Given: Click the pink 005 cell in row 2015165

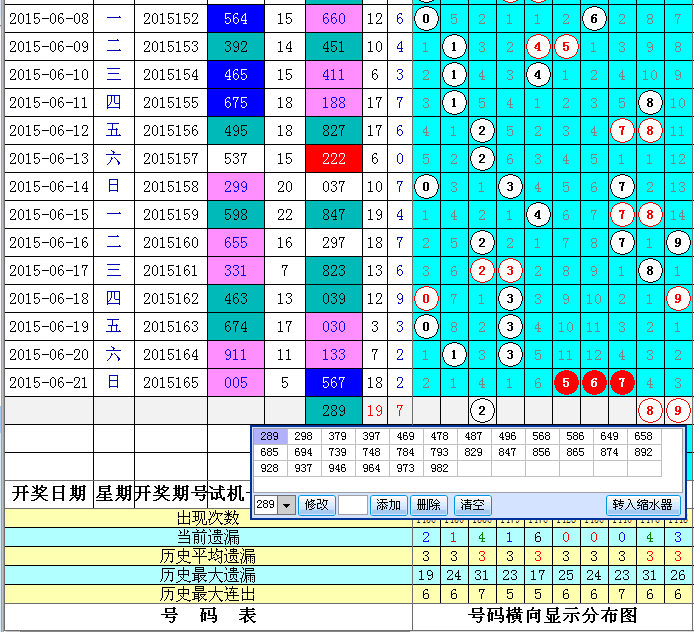Looking at the screenshot, I should point(236,383).
